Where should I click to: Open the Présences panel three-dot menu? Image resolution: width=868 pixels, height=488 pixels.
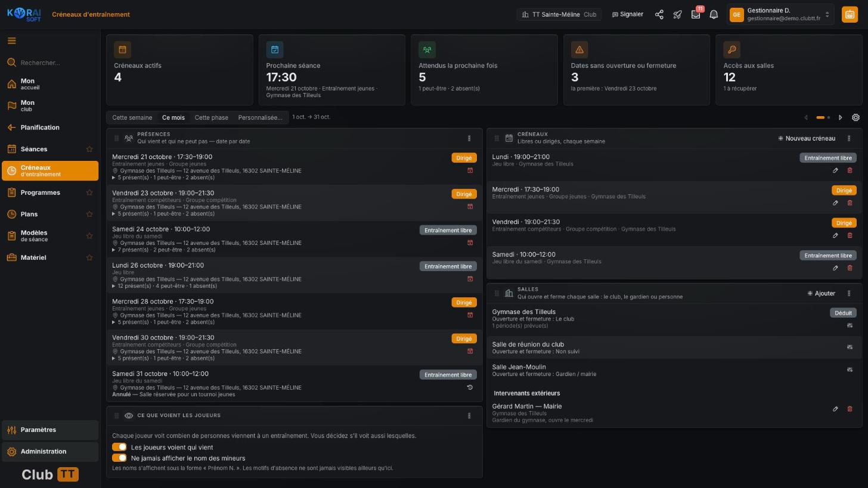coord(469,138)
